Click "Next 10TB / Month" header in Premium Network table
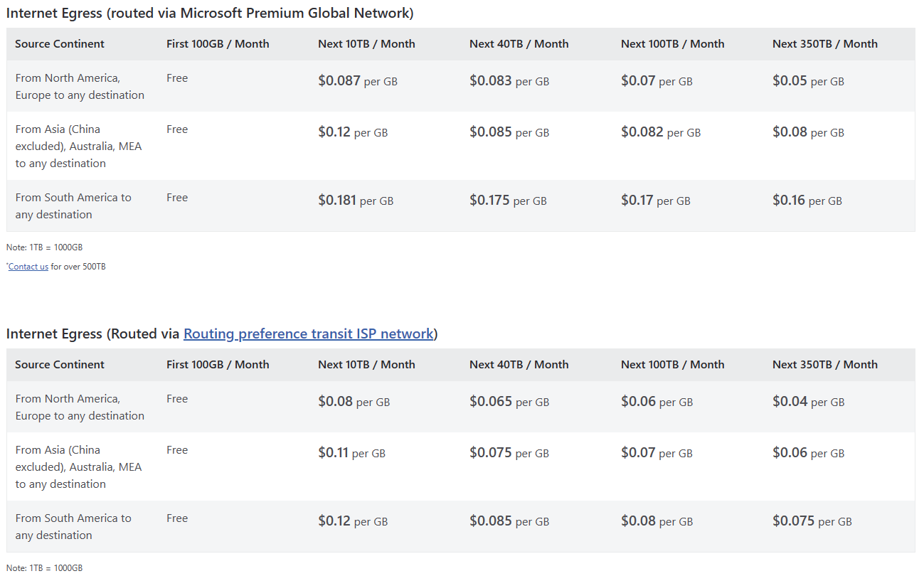The height and width of the screenshot is (576, 924). pos(366,44)
